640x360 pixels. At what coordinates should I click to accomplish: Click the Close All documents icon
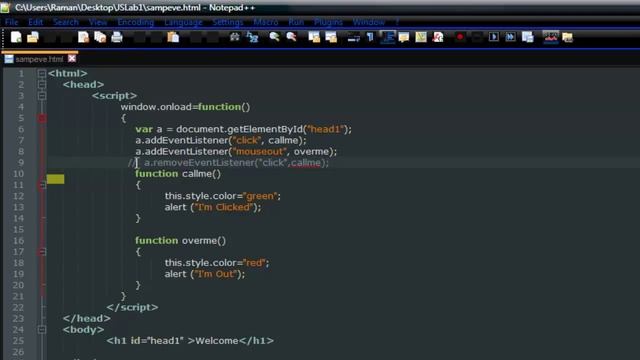click(x=100, y=37)
